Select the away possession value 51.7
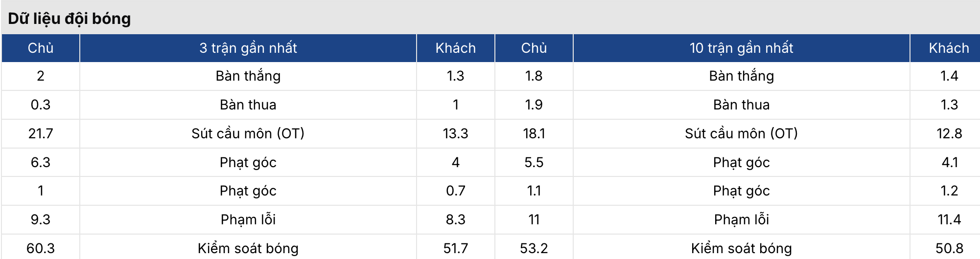 coord(455,248)
